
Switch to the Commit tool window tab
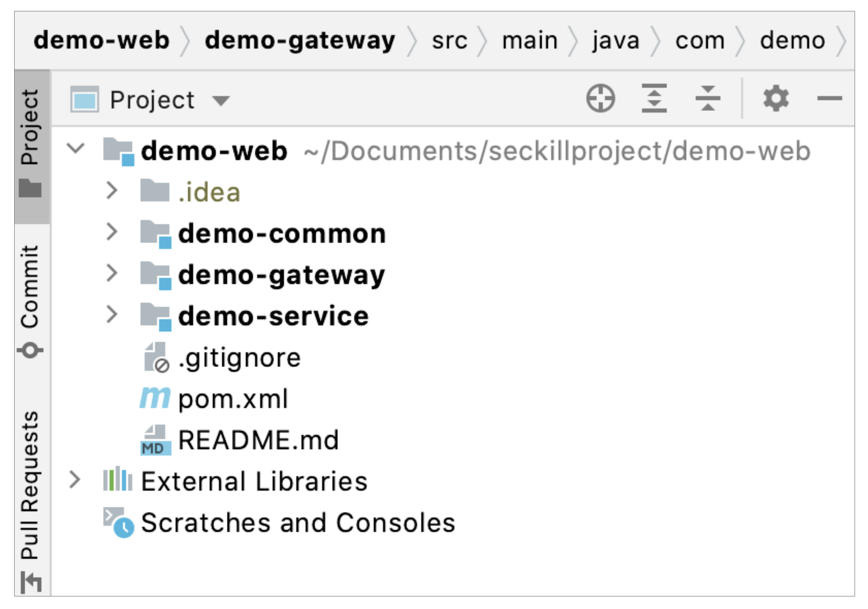pos(30,300)
